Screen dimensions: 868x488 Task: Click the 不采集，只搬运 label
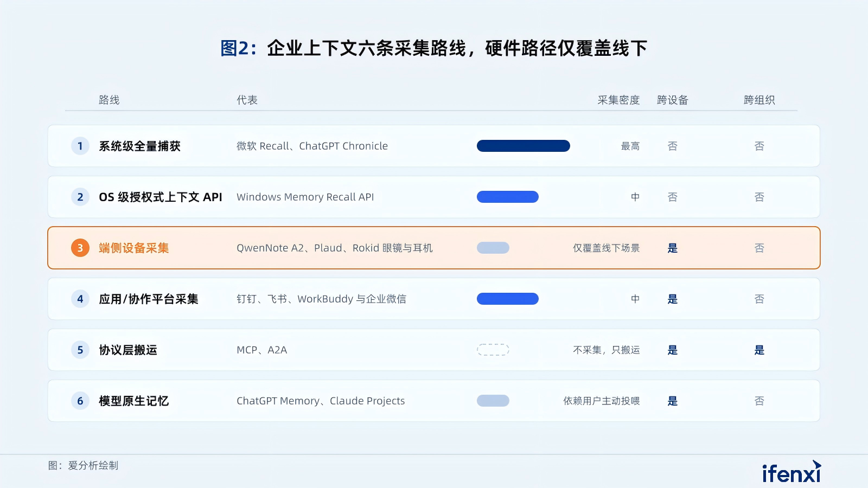tap(607, 350)
